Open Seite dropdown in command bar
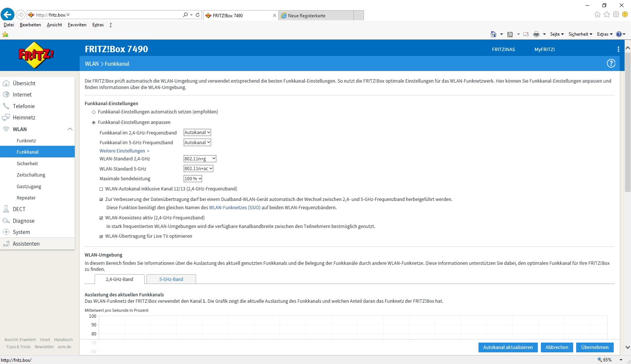 pos(557,34)
